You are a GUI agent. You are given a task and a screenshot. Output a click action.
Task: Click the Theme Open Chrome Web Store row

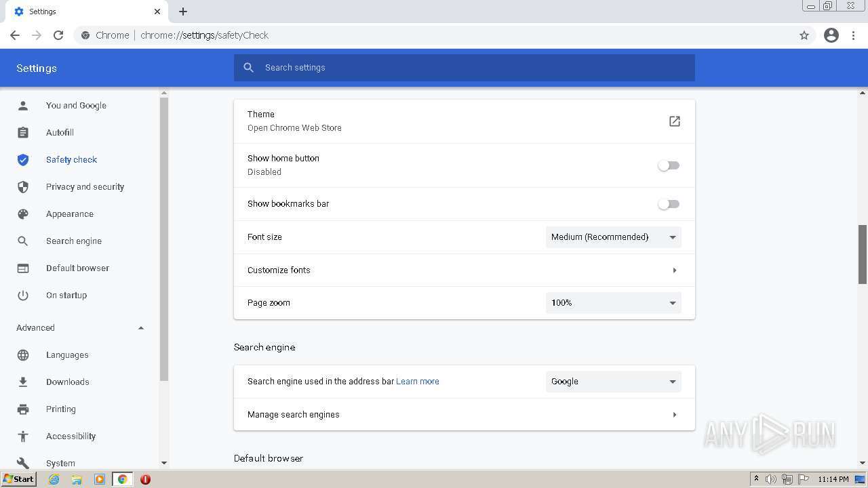(x=465, y=121)
